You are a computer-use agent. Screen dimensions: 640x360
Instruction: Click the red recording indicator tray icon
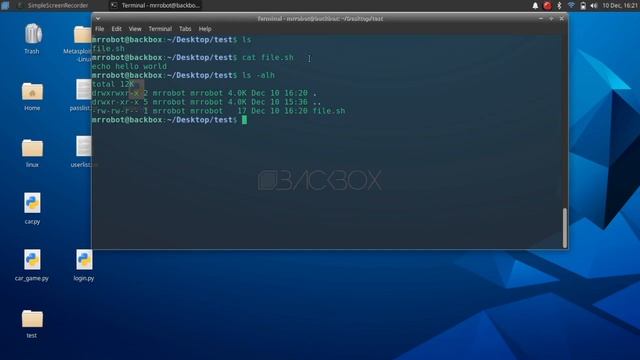[547, 5]
